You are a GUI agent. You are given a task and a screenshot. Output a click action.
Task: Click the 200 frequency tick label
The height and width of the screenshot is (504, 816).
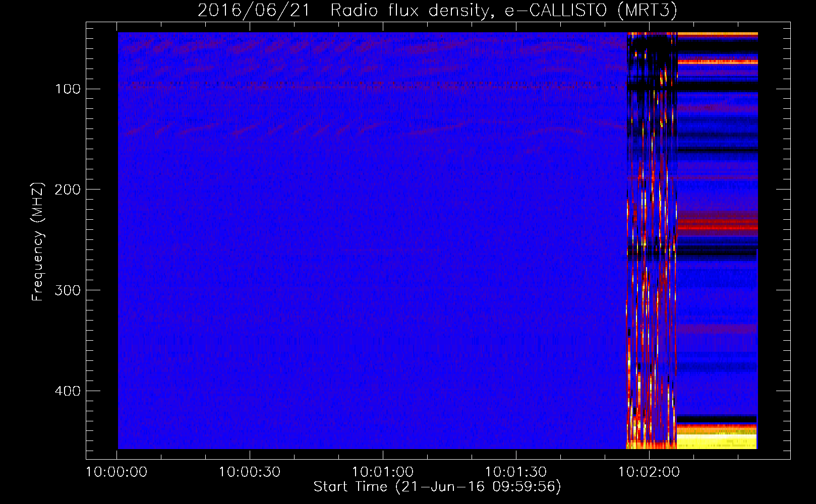[68, 190]
